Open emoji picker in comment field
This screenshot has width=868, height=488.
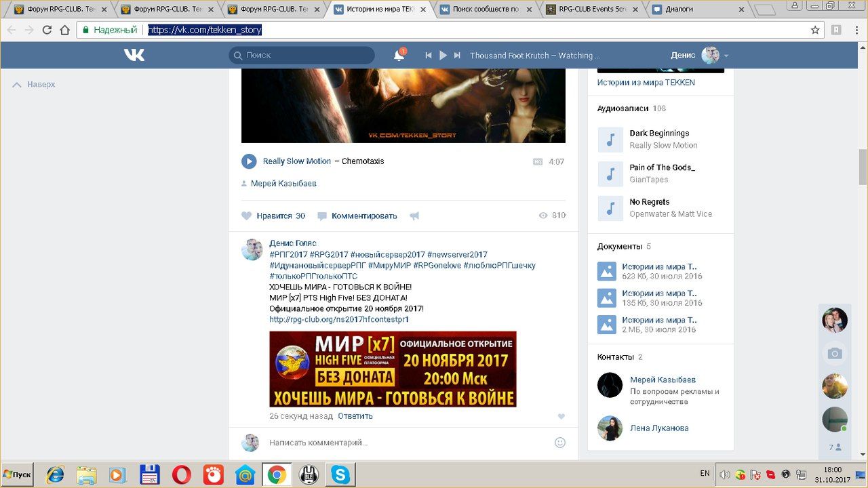coord(560,443)
